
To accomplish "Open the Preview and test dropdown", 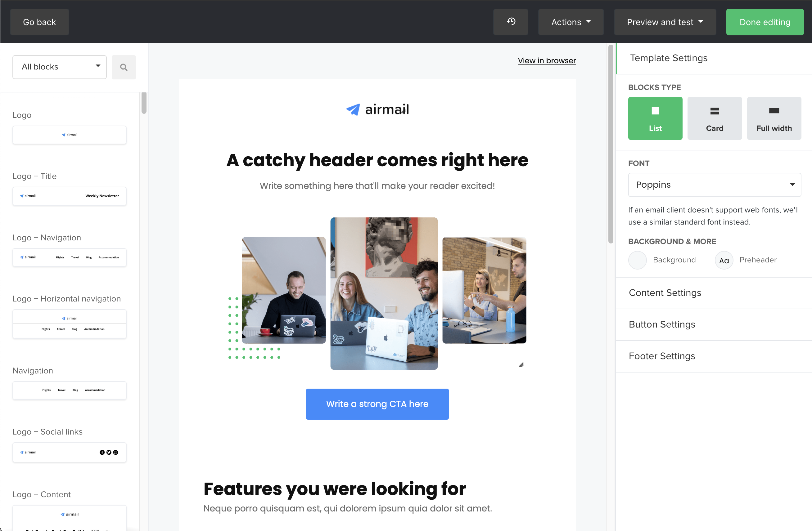I will [665, 22].
